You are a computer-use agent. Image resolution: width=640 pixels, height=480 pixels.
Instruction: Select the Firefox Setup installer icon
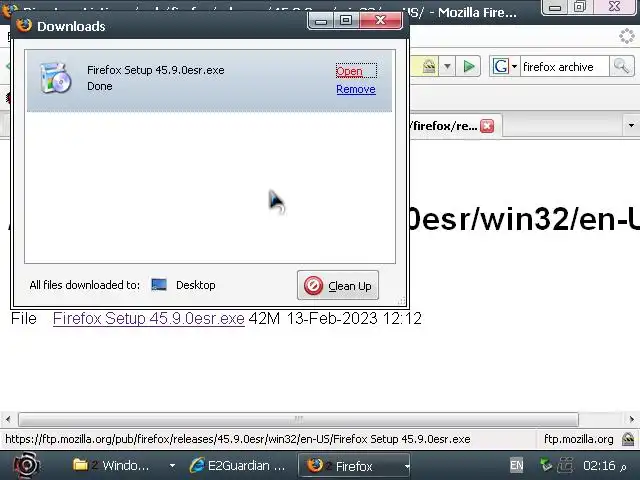(56, 78)
